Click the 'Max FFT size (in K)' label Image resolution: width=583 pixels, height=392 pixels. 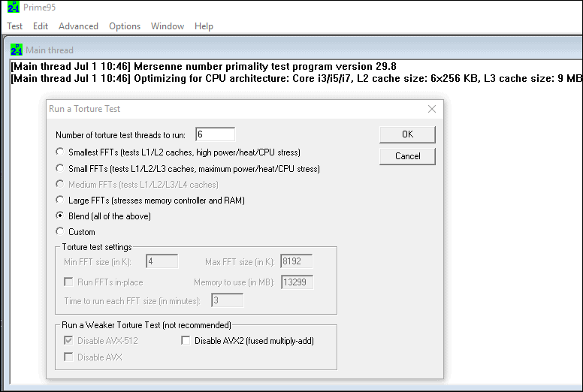point(240,262)
